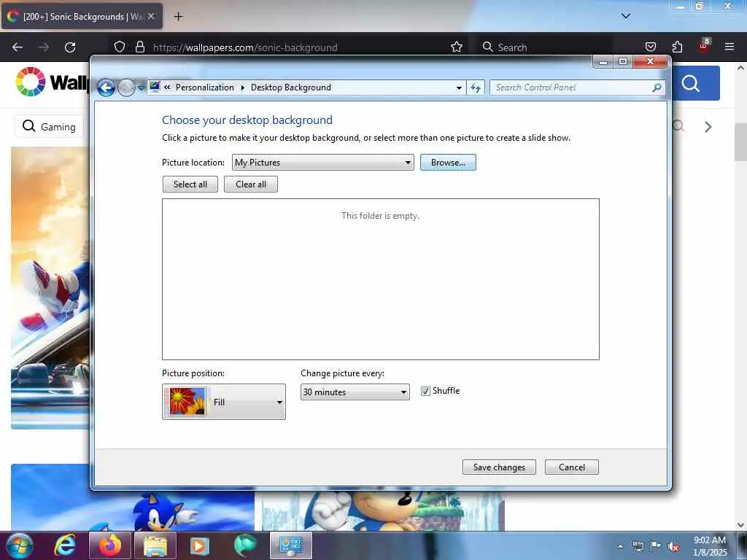The height and width of the screenshot is (560, 747).
Task: Go back in Firefox
Action: 18,47
